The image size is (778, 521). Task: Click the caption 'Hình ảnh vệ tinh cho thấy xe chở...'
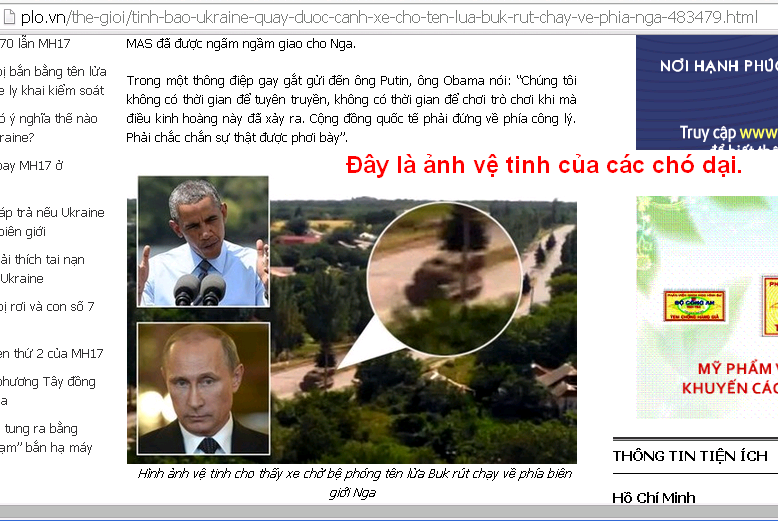click(354, 483)
